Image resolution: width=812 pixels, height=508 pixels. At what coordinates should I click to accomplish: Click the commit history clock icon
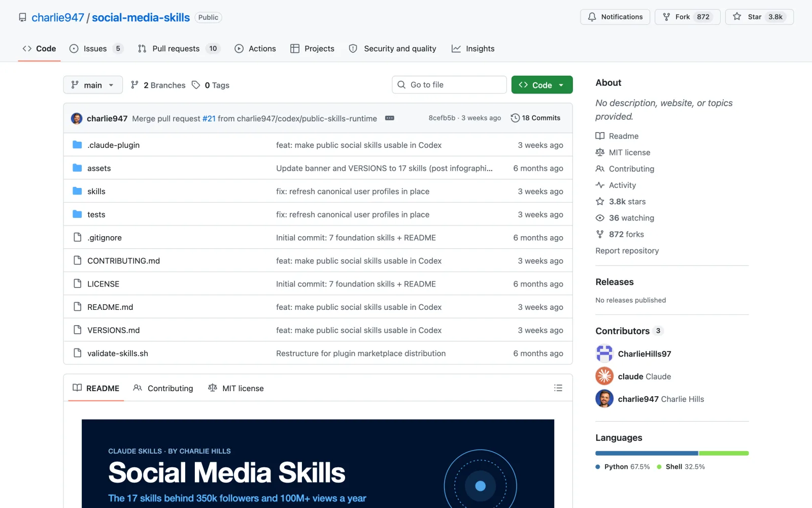(515, 118)
